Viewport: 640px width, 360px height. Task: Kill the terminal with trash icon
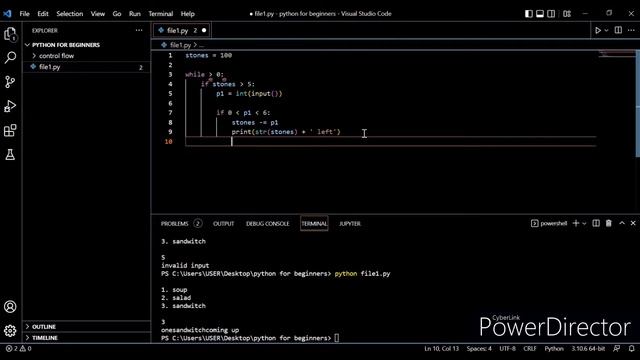[x=609, y=223]
